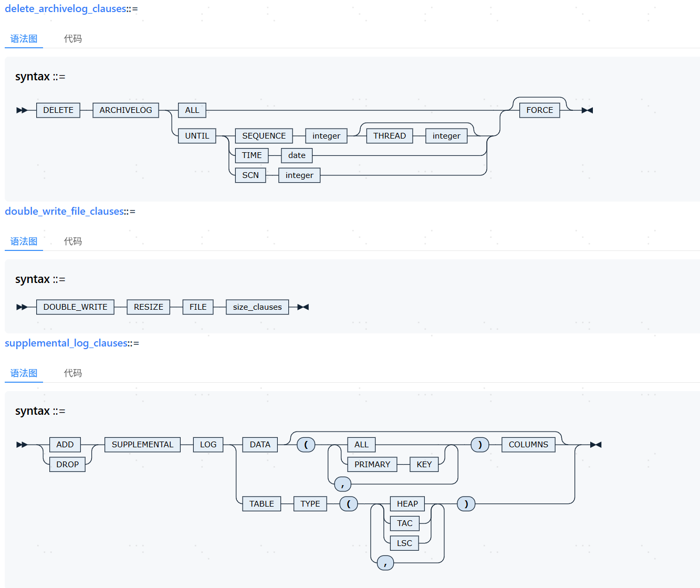Click the HEAP keyword box

[408, 504]
